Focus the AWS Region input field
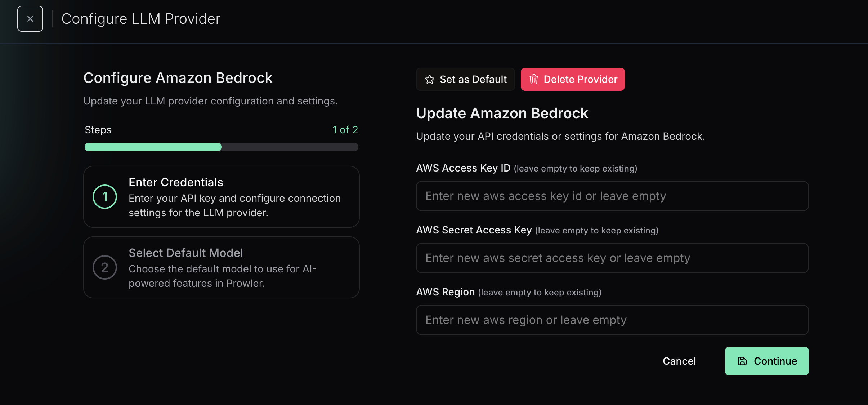Viewport: 868px width, 405px height. pos(612,320)
